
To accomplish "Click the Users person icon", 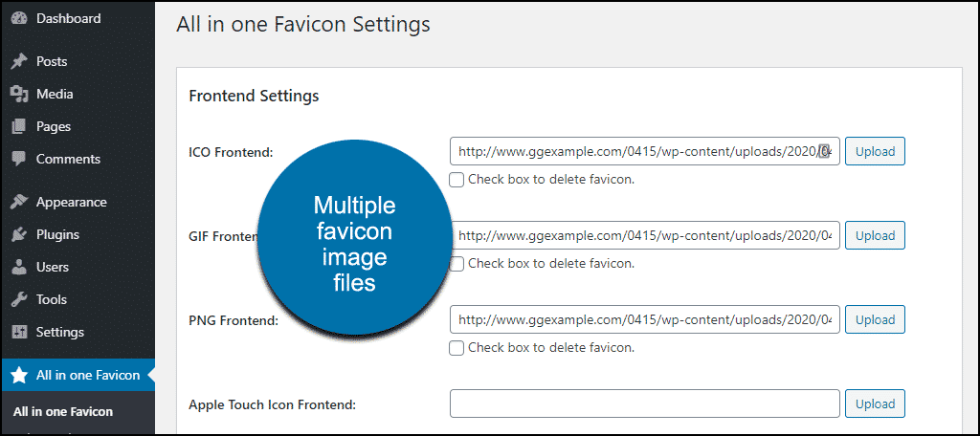I will 19,268.
